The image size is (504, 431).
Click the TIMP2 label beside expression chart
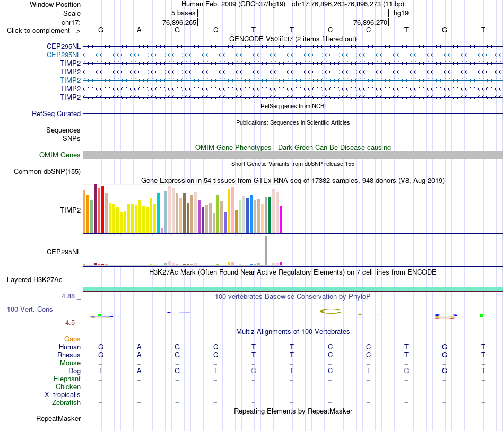pos(71,210)
